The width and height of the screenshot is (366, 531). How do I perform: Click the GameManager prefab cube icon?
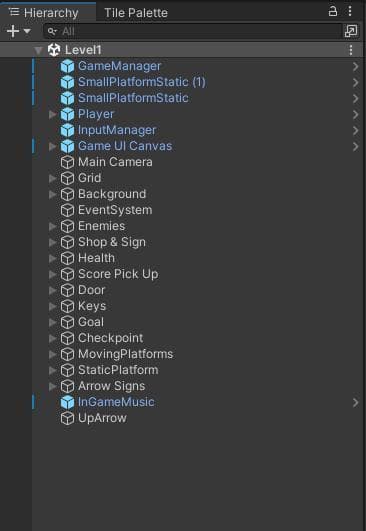(67, 66)
